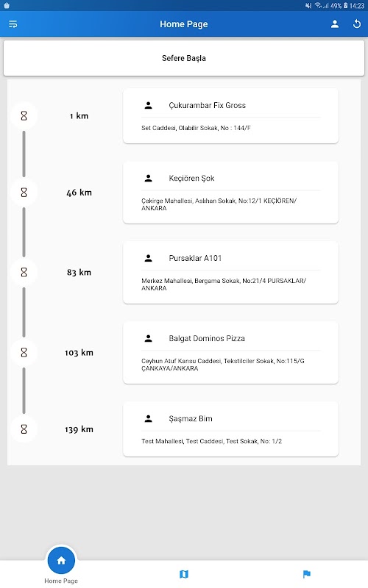Tap the hourglass icon beside 103 km

pos(24,353)
